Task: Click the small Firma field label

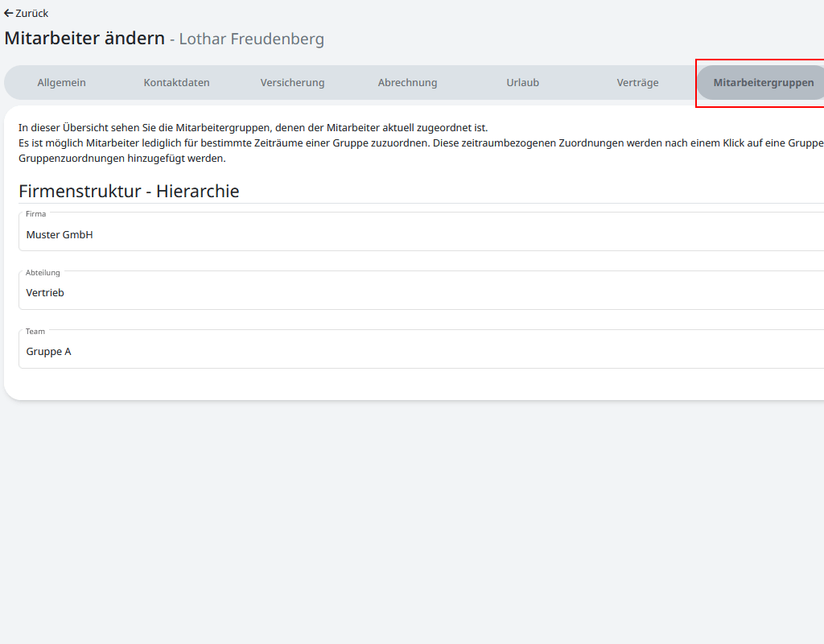Action: click(x=36, y=214)
